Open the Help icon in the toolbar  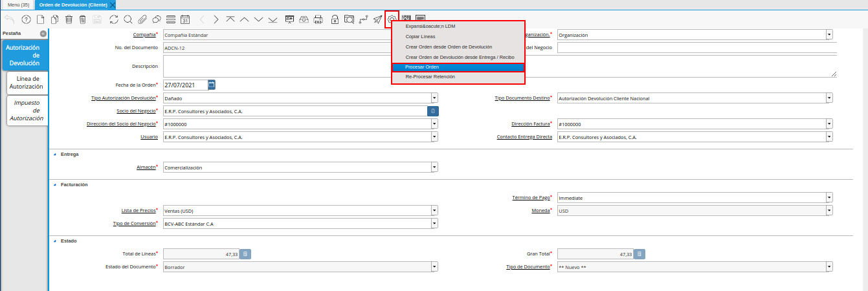[x=26, y=19]
